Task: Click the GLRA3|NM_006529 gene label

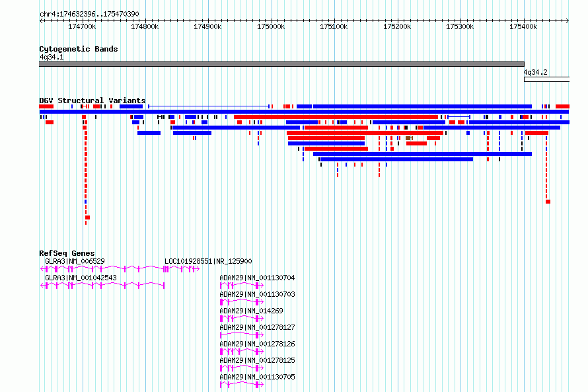Action: (75, 261)
